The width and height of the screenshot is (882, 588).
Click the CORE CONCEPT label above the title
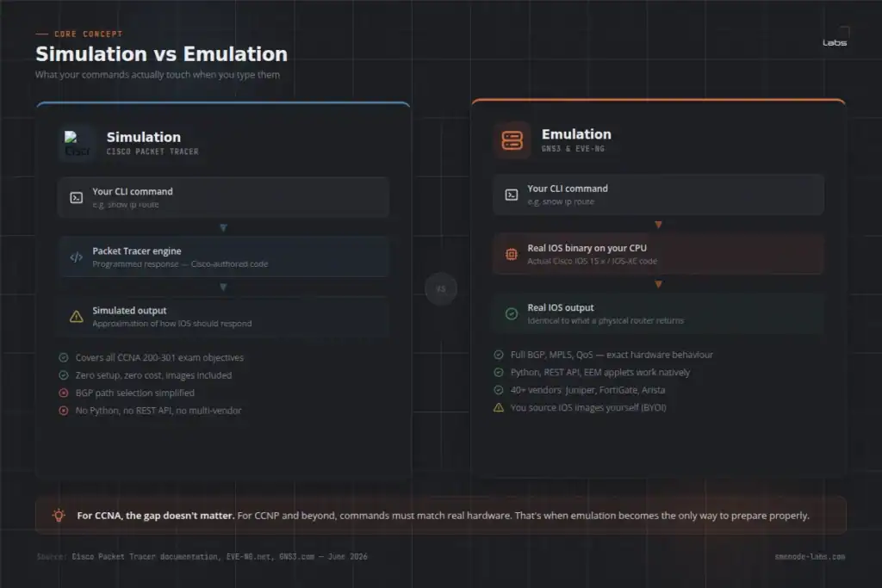click(x=88, y=34)
